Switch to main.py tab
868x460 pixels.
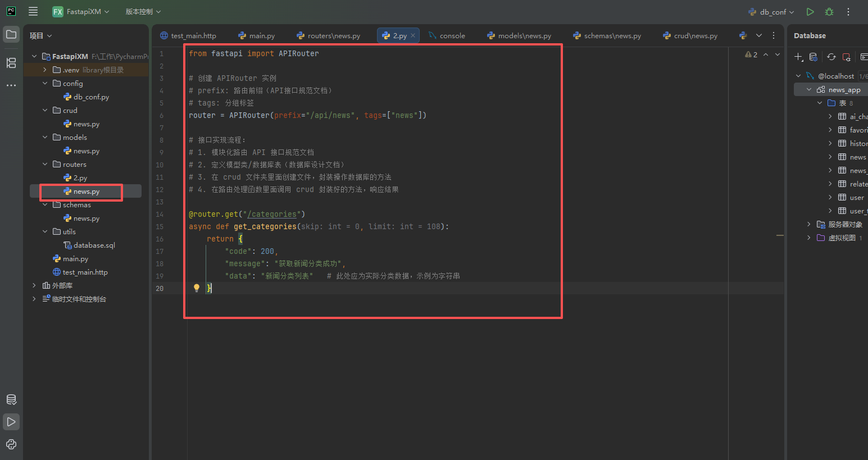(257, 35)
